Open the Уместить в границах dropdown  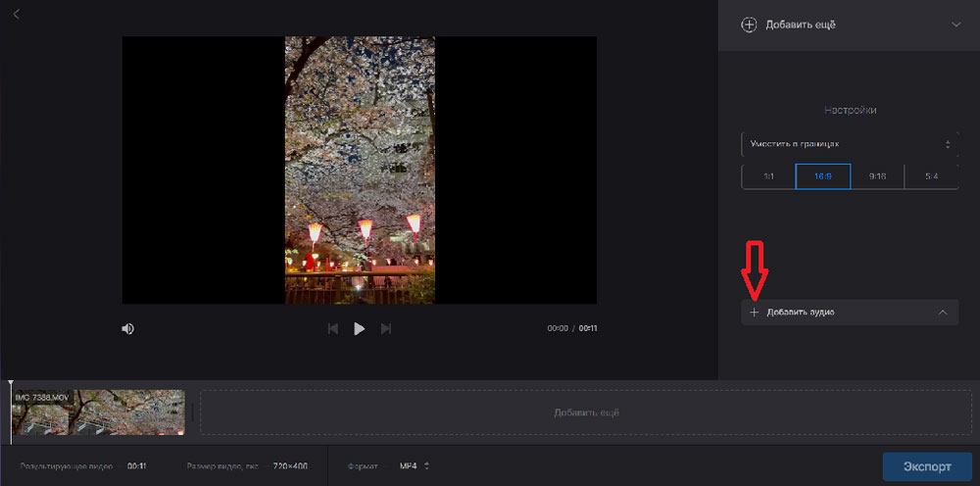click(x=849, y=144)
